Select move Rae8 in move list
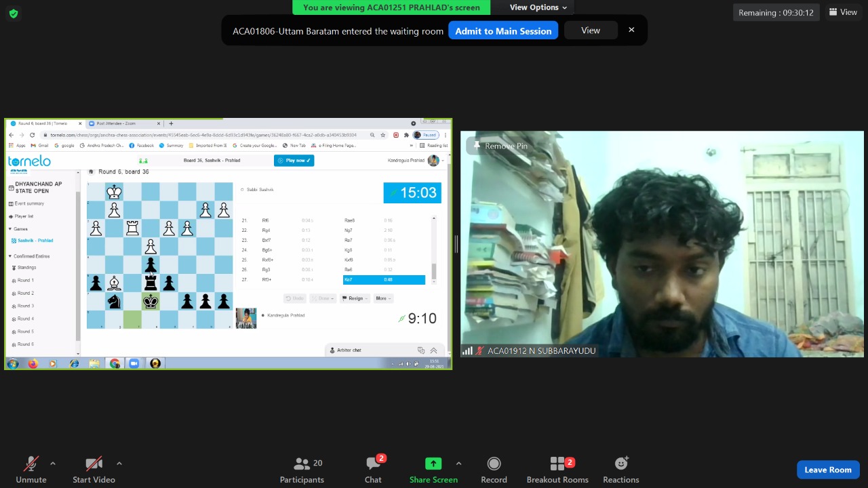This screenshot has height=488, width=868. coord(350,220)
